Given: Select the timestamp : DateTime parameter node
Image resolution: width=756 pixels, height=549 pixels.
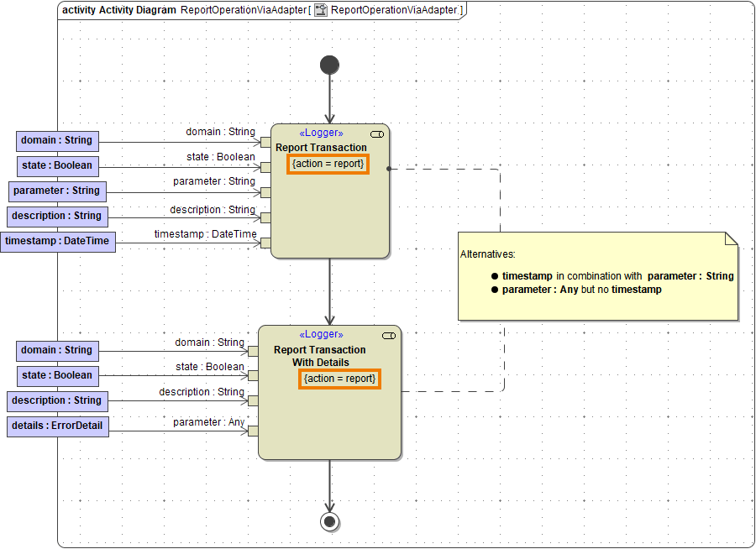Looking at the screenshot, I should pyautogui.click(x=58, y=241).
